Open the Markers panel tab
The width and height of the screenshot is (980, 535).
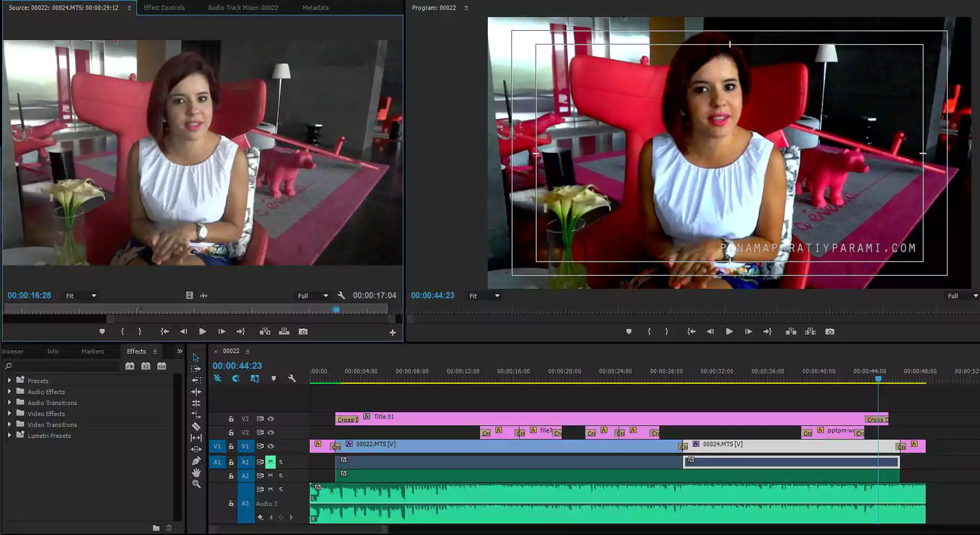92,351
